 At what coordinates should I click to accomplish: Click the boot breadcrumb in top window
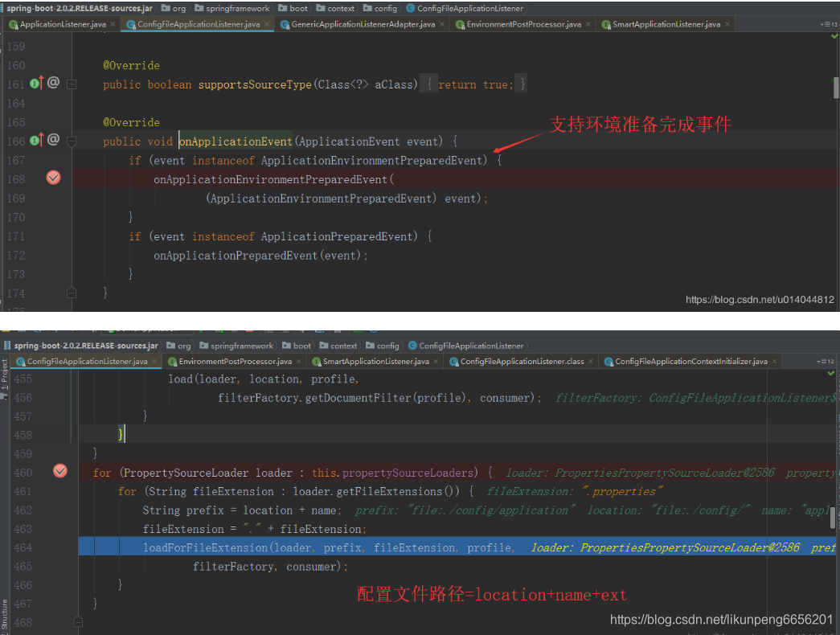293,8
